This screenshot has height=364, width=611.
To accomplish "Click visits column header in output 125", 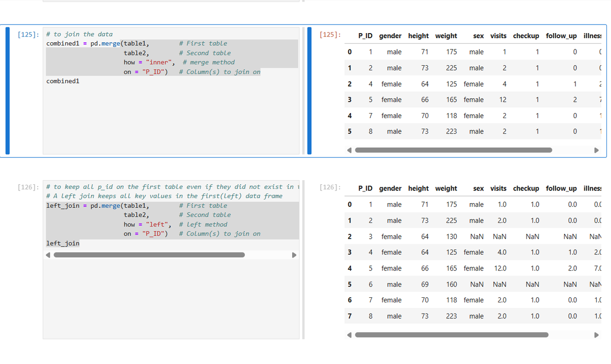I will [x=498, y=36].
